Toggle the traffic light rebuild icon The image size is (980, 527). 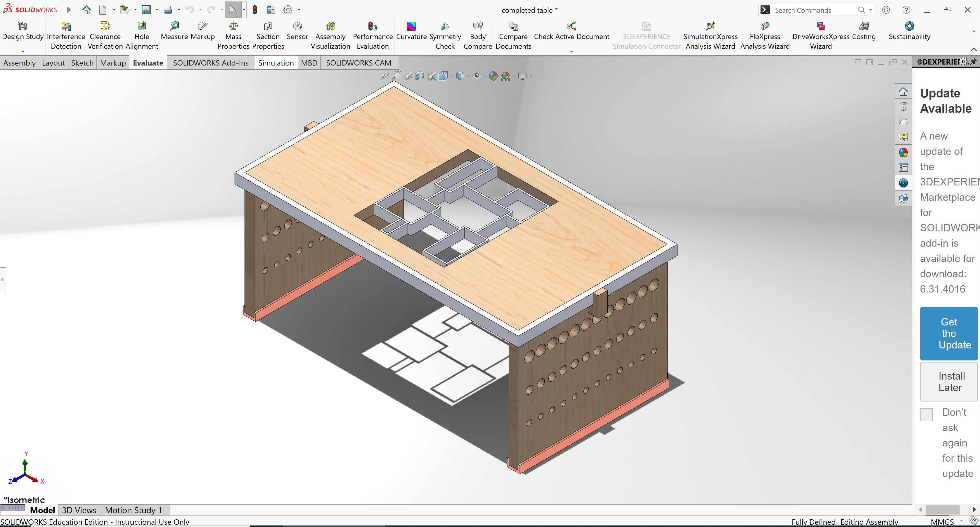255,10
